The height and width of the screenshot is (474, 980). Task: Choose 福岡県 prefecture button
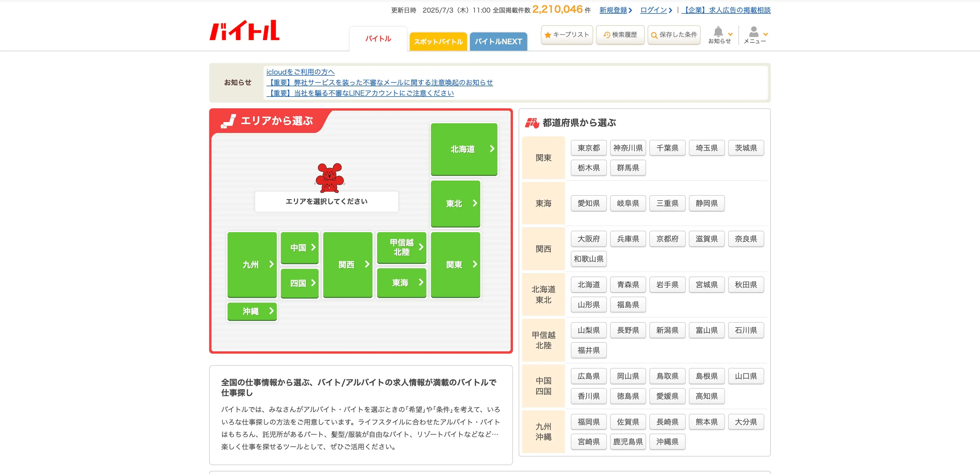[x=589, y=422]
